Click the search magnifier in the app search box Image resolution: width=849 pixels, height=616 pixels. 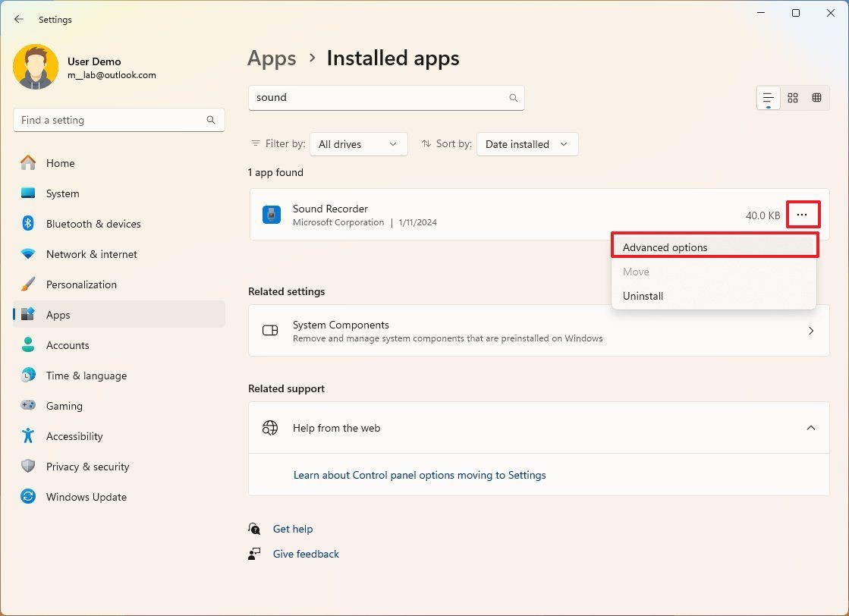tap(513, 97)
